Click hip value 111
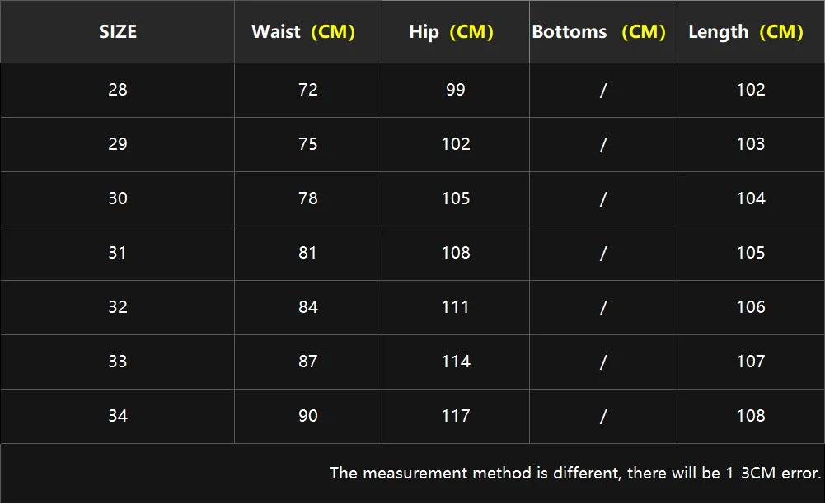 click(x=456, y=307)
